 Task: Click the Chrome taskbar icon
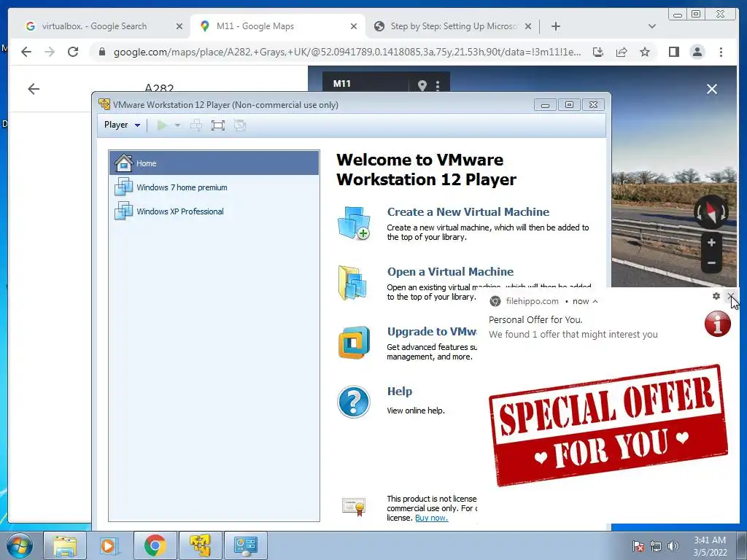click(x=155, y=545)
